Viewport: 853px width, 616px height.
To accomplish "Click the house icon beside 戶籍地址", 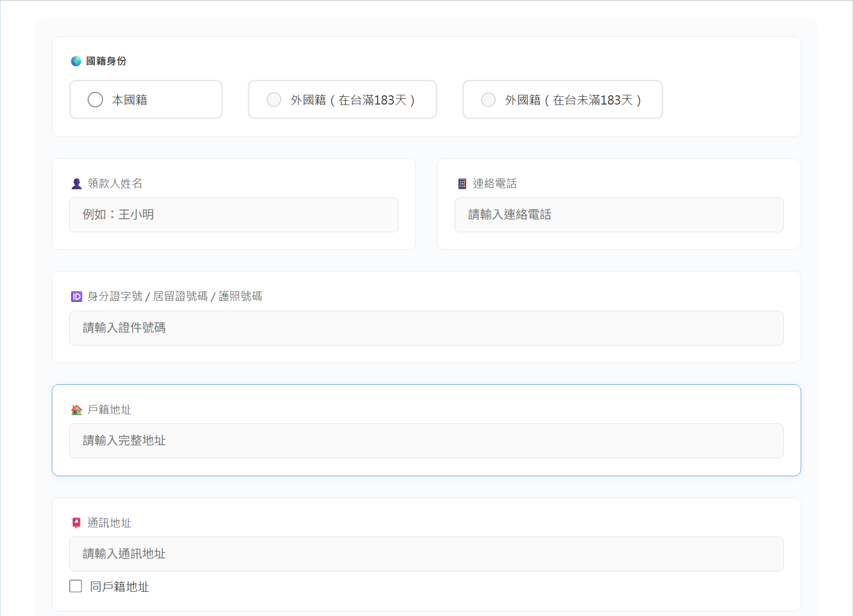I will pos(76,410).
